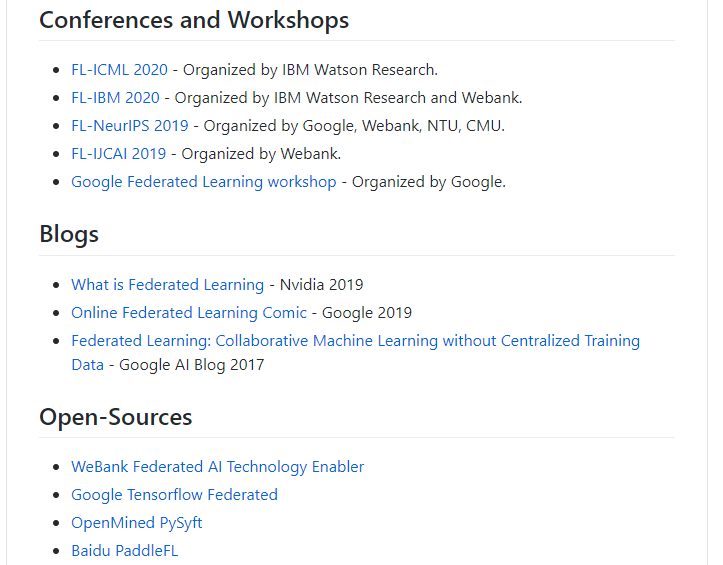The width and height of the screenshot is (723, 565).
Task: Click the 'Nvidia 2019' text
Action: (x=321, y=285)
